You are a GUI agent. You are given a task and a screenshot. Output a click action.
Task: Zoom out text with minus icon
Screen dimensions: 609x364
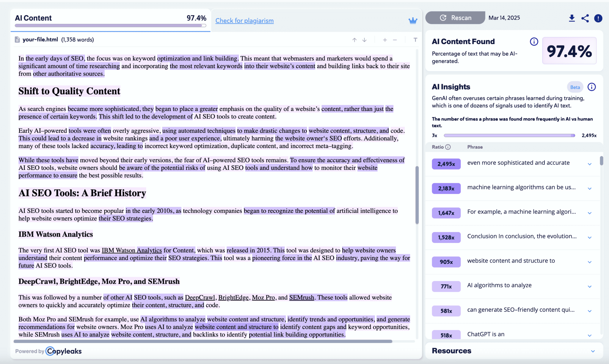click(395, 40)
